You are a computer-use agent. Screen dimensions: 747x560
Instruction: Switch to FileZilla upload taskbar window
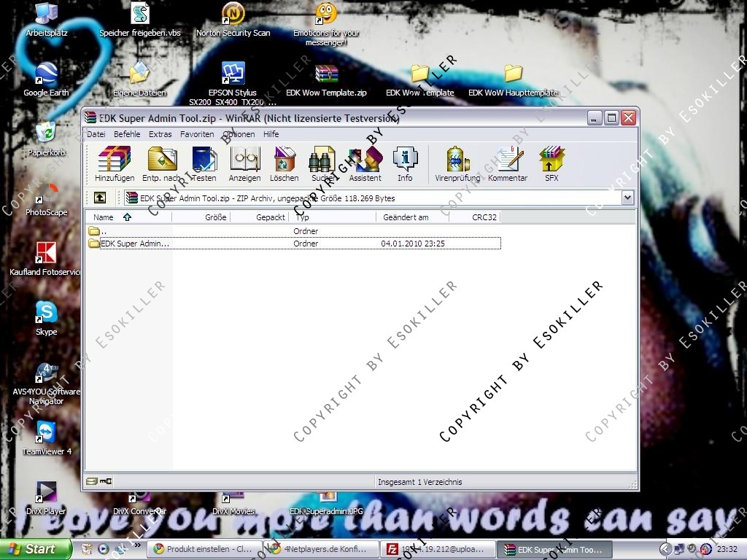438,549
